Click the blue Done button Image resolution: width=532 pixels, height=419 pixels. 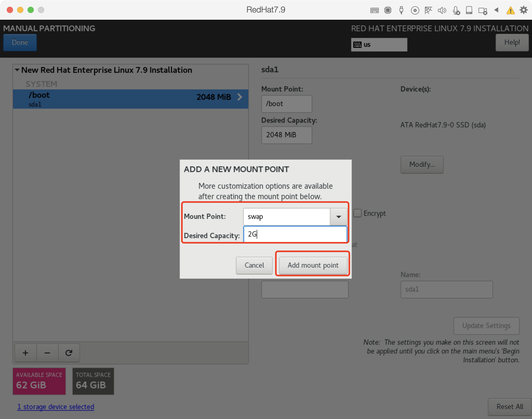pos(20,42)
